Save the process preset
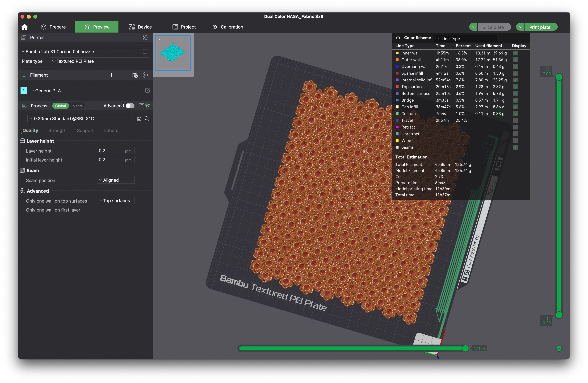The image size is (588, 383). coord(139,119)
